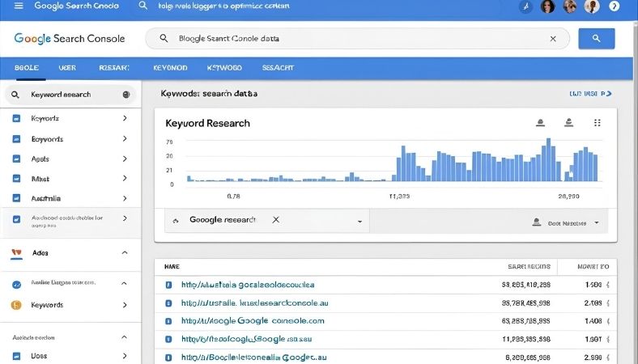Switch to the KEYONOD tab
The image size is (638, 364).
pos(170,68)
